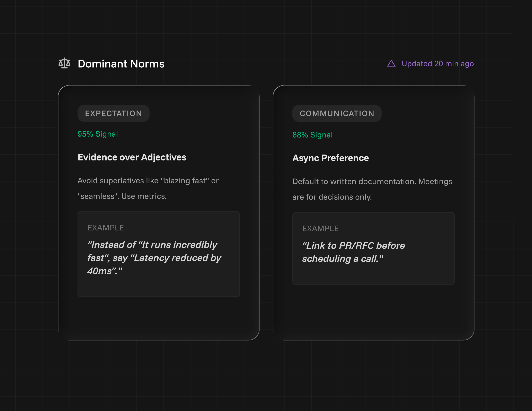The image size is (532, 411).
Task: Click the EXAMPLE label in Expectation card
Action: pyautogui.click(x=106, y=228)
